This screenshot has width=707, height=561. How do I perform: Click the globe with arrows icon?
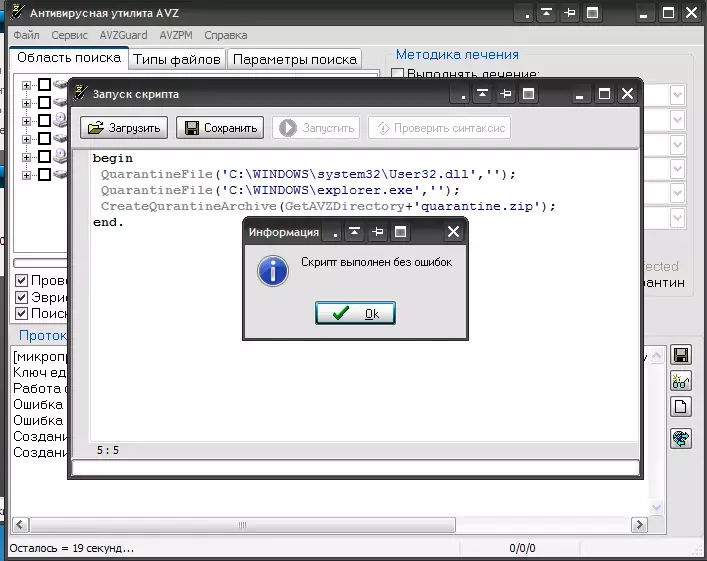click(x=681, y=438)
